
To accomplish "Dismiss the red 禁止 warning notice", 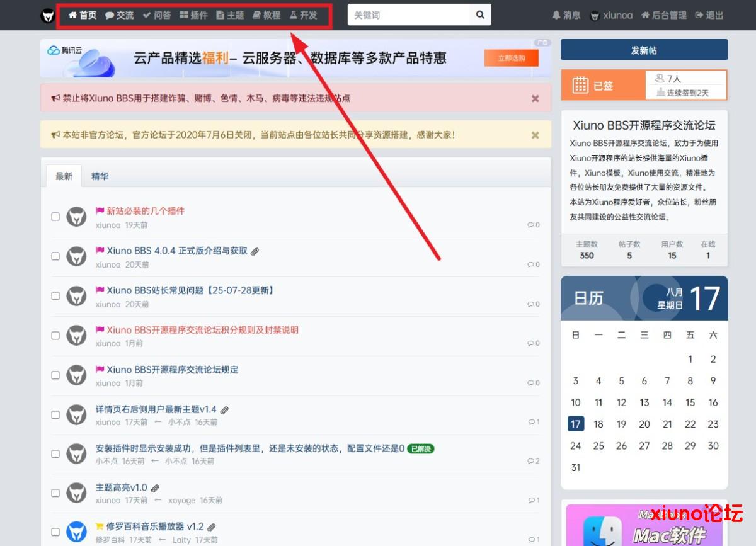I will click(535, 98).
